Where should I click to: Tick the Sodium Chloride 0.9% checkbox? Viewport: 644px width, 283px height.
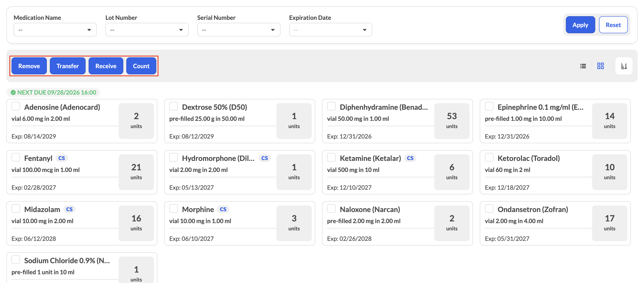click(16, 260)
